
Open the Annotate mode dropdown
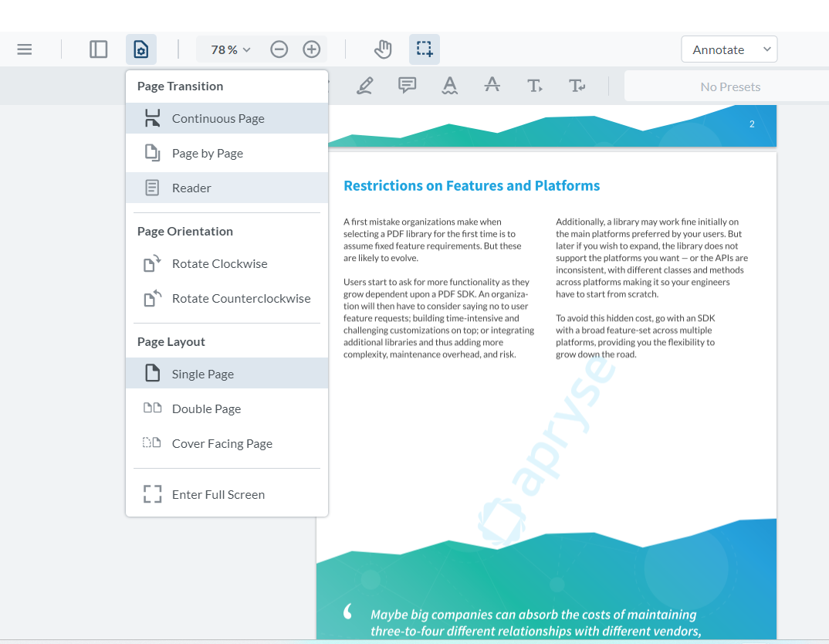pyautogui.click(x=729, y=49)
